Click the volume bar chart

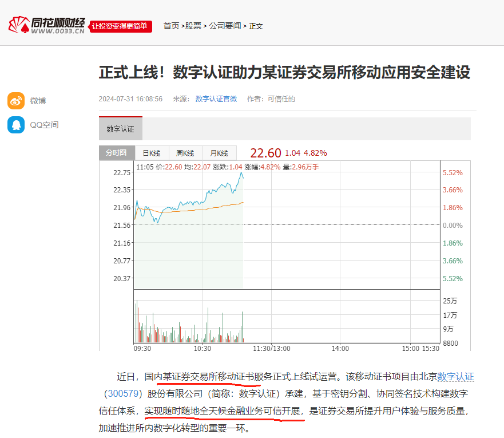coord(287,317)
